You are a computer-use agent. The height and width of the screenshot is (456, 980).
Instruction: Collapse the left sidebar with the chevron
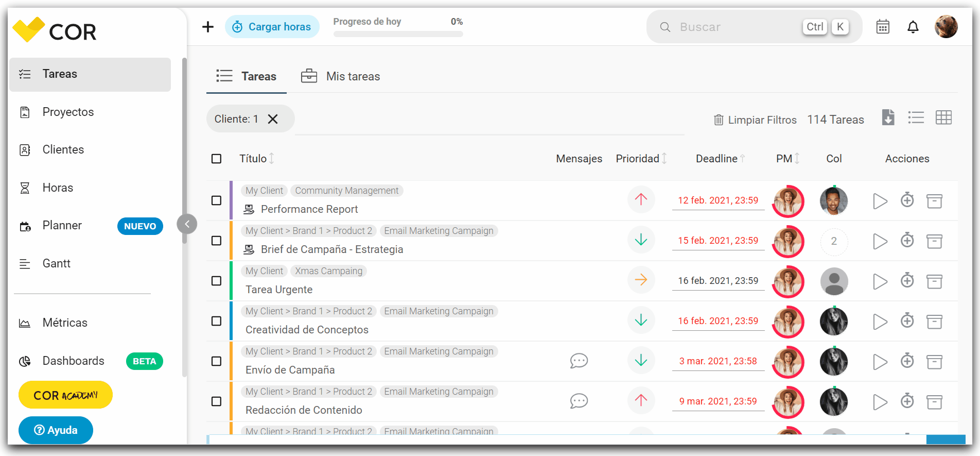pyautogui.click(x=187, y=224)
